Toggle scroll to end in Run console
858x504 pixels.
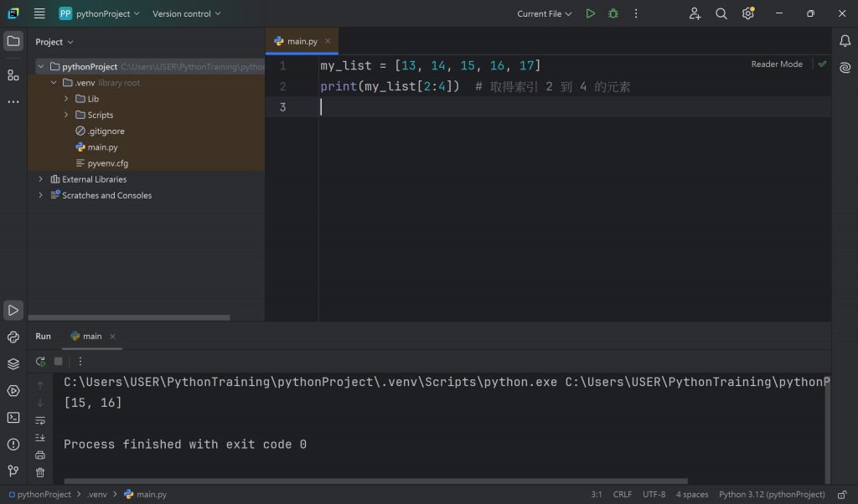(x=40, y=438)
